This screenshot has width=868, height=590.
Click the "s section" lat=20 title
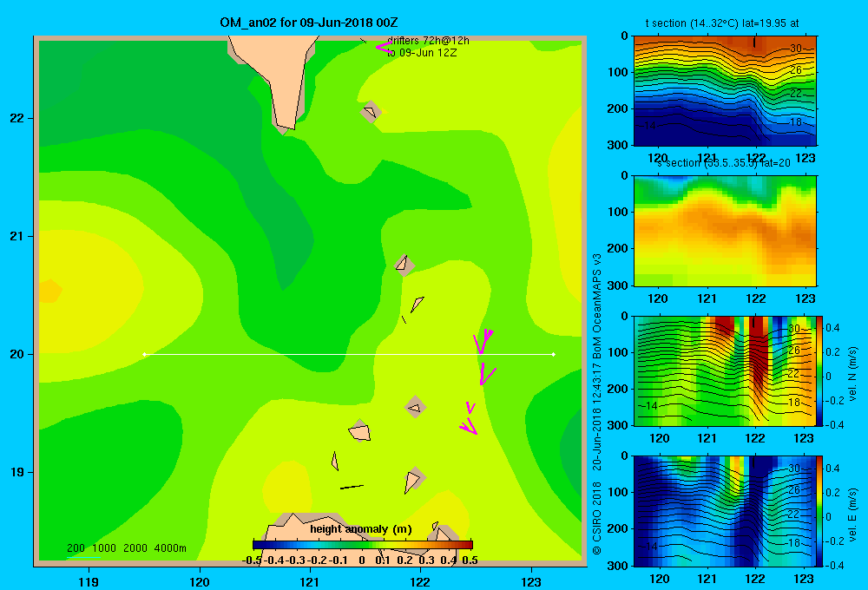724,163
